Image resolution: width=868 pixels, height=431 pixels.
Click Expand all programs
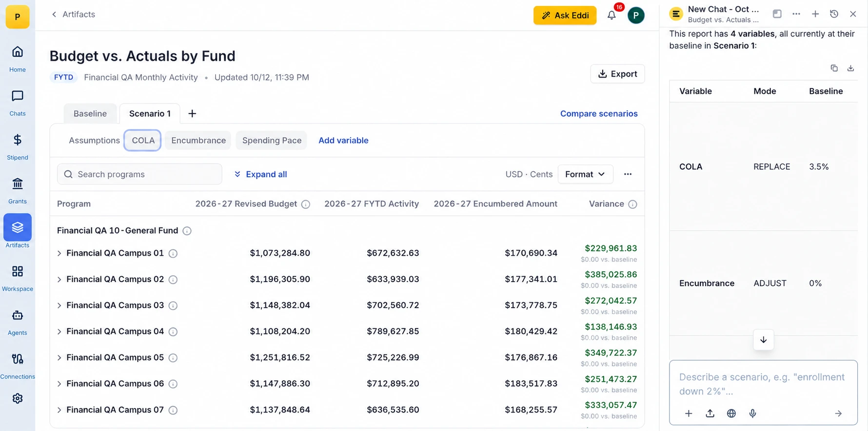pyautogui.click(x=260, y=174)
